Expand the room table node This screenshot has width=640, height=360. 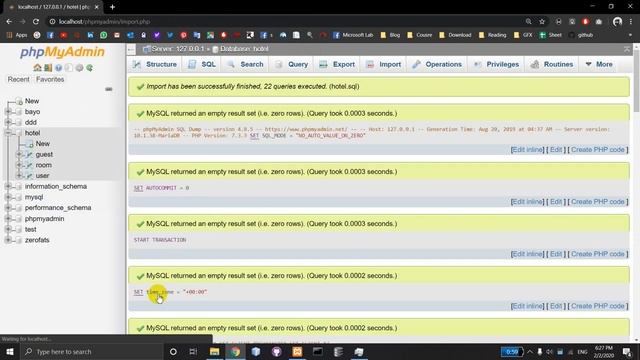tap(19, 165)
